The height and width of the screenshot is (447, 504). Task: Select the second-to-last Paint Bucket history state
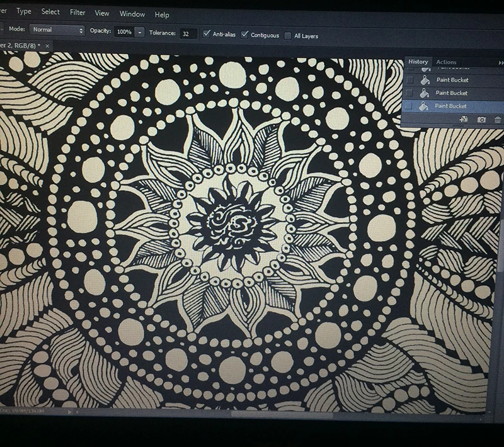point(453,93)
